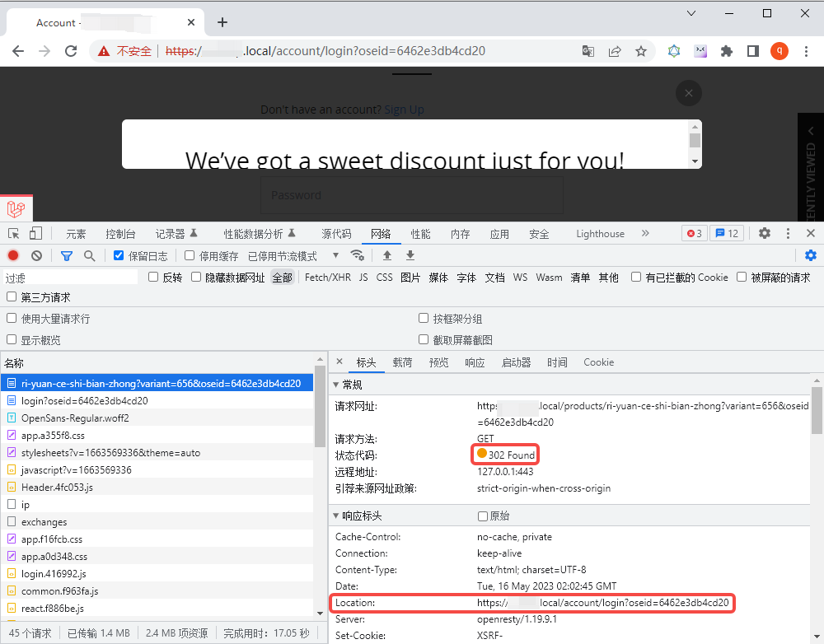Filter requests by Fetch/XHR

(327, 278)
